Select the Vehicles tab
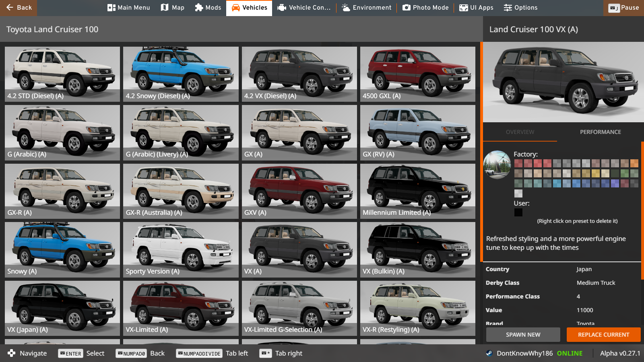 pyautogui.click(x=249, y=8)
